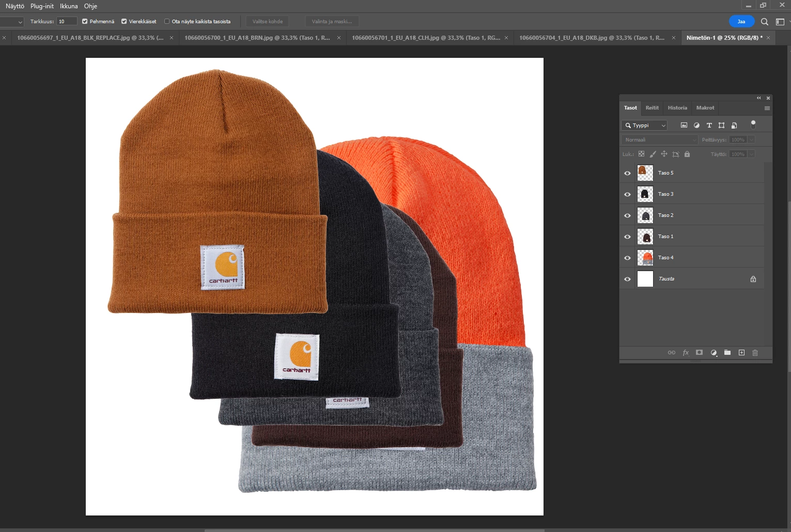This screenshot has height=532, width=791.
Task: Hide the Tausta background layer
Action: (x=627, y=279)
